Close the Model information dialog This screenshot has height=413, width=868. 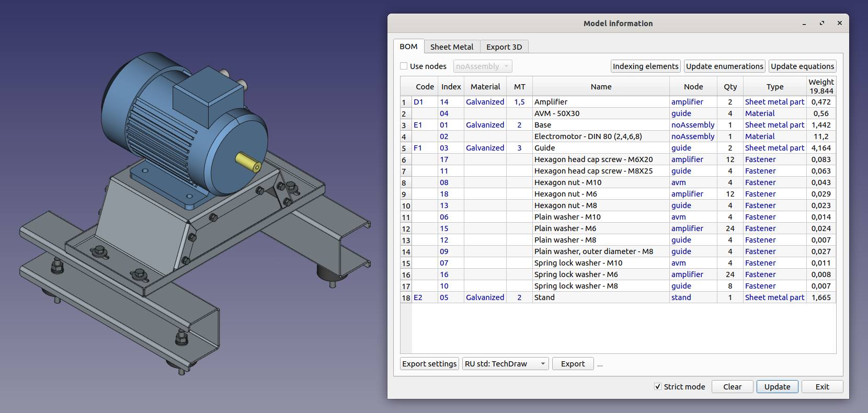840,24
